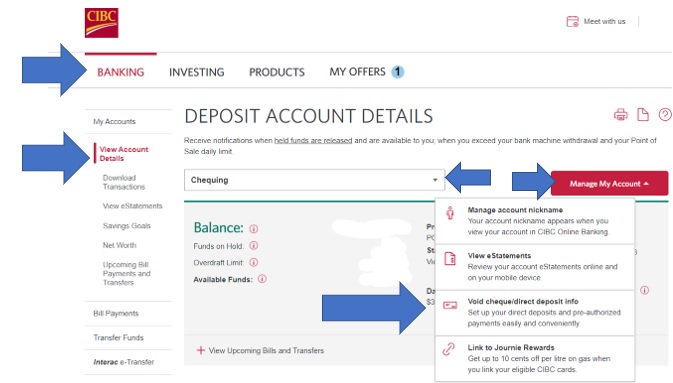Go to Bill Payments in sidebar
This screenshot has width=673, height=383.
[x=116, y=313]
